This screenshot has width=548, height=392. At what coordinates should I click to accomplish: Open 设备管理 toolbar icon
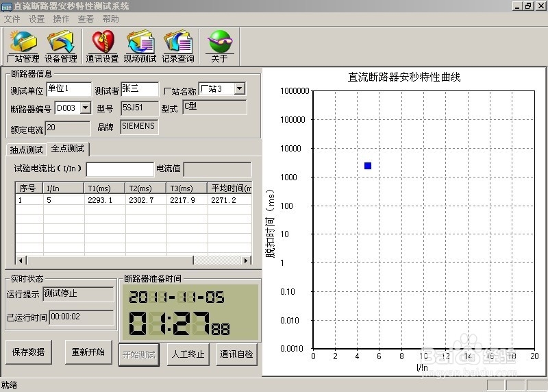61,47
